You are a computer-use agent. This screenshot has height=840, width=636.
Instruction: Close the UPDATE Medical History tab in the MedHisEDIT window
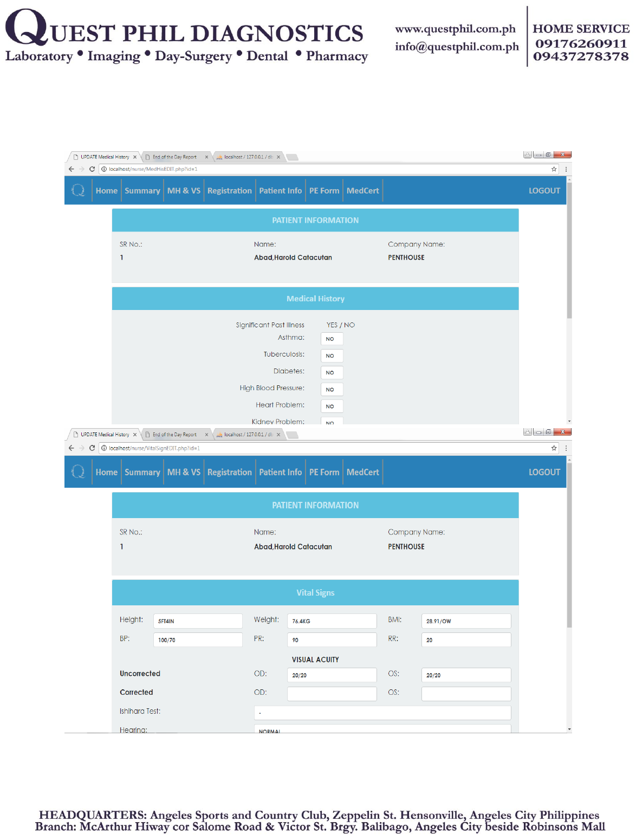tap(135, 157)
